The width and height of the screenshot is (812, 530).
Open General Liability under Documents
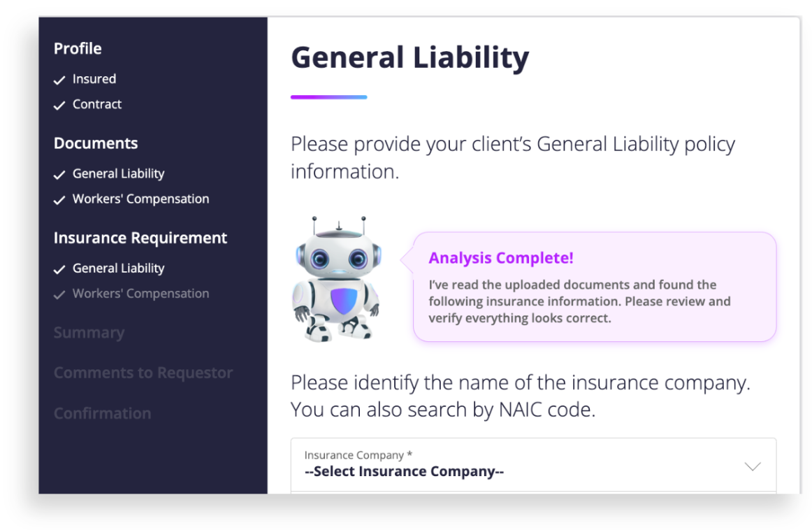pos(118,173)
